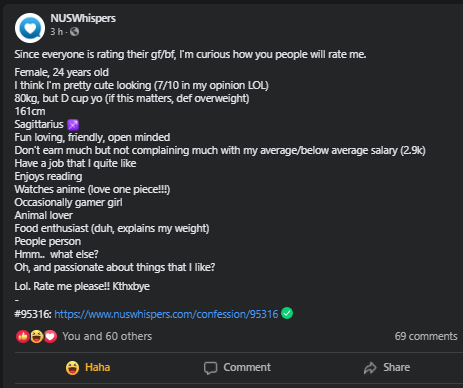463x388 pixels.
Task: Click the Share button
Action: (387, 367)
